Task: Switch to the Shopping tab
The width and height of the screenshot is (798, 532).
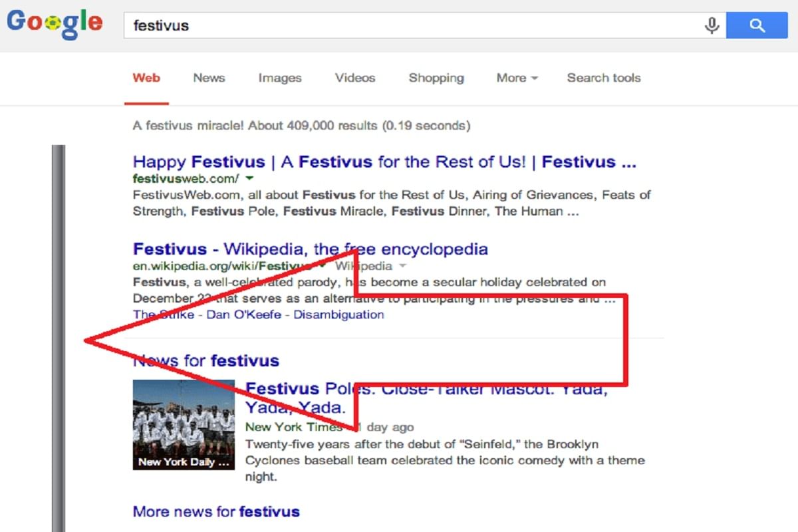Action: (436, 78)
